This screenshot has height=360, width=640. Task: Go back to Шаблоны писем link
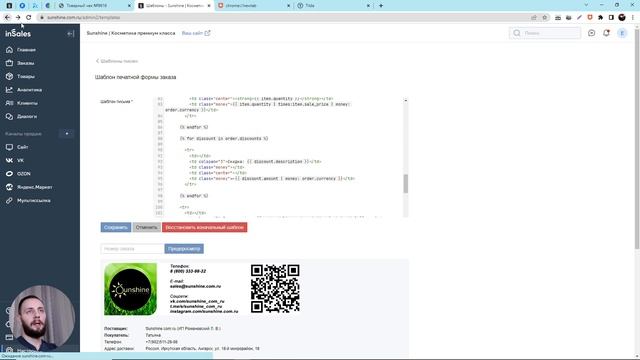pyautogui.click(x=117, y=61)
